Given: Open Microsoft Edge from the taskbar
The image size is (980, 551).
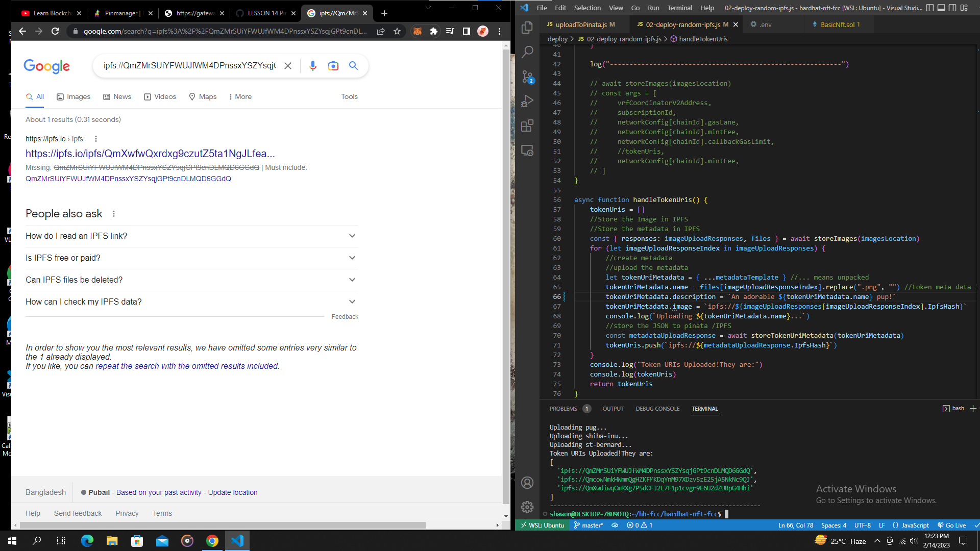Looking at the screenshot, I should [x=87, y=541].
